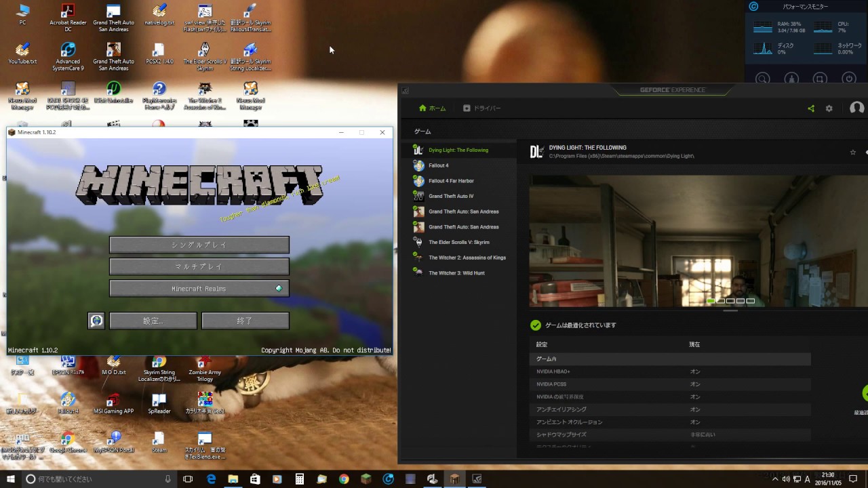
Task: Click the NVIDIA PCSS setting row
Action: (x=670, y=384)
